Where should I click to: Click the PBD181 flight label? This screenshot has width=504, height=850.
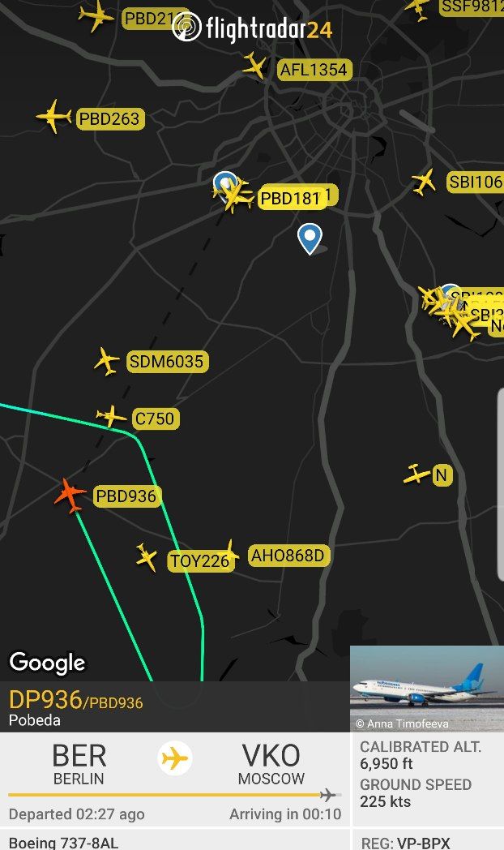click(291, 199)
